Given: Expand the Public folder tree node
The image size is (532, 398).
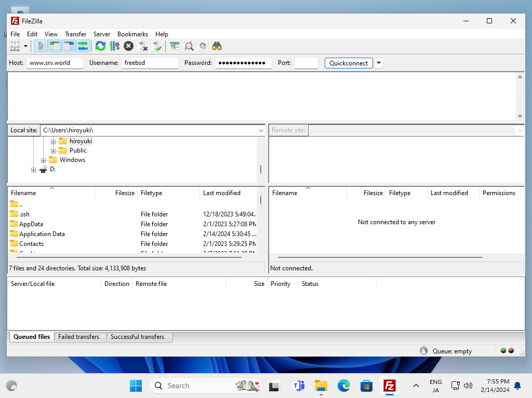Looking at the screenshot, I should point(54,151).
